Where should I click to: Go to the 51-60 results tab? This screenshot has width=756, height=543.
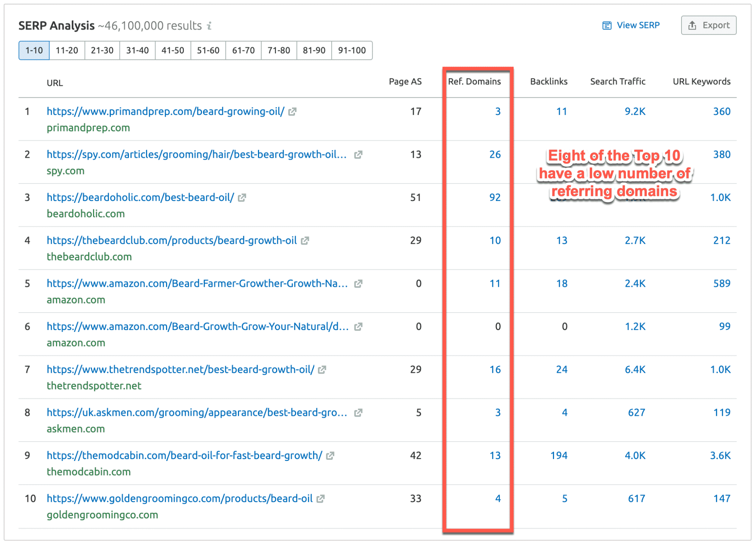[x=208, y=50]
